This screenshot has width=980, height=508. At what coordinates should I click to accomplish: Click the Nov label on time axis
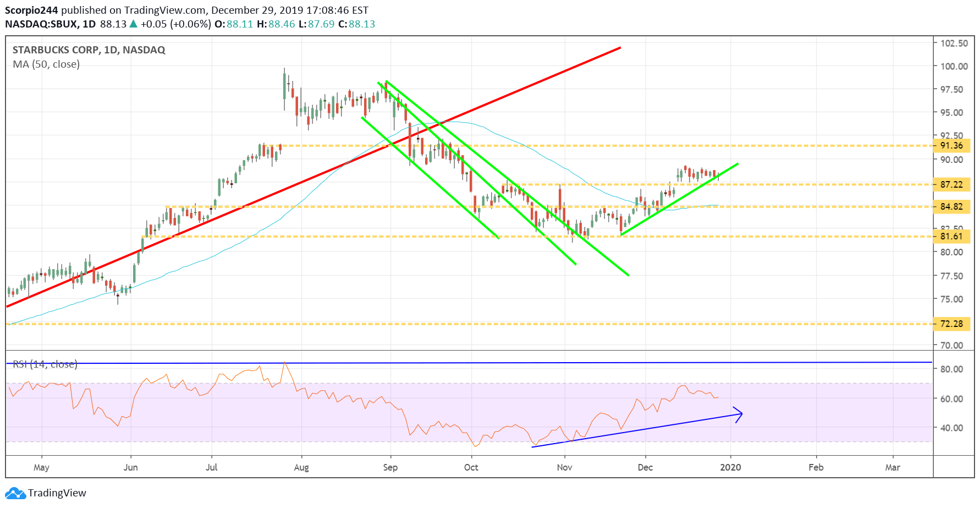565,467
